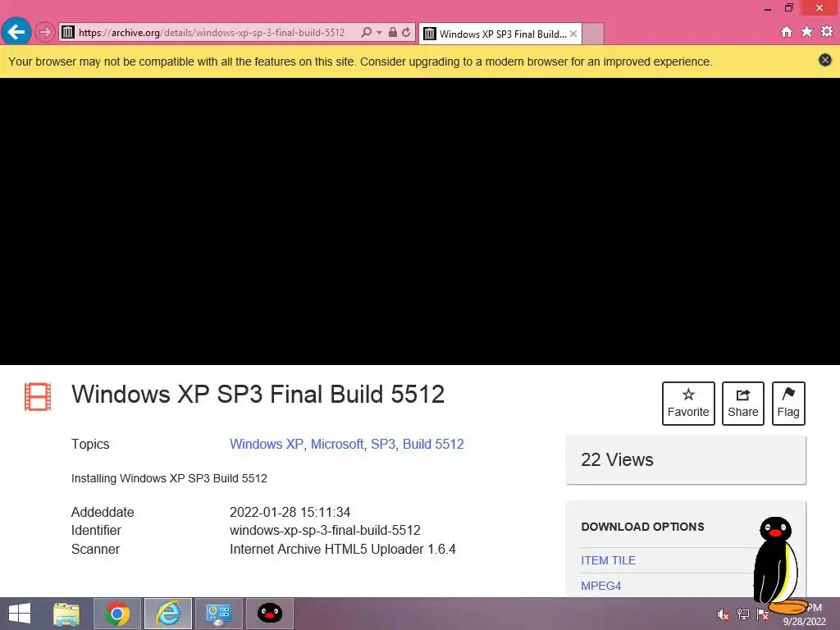Click the Addeddate value 2022-01-28 15:11:34
This screenshot has width=840, height=630.
point(290,512)
